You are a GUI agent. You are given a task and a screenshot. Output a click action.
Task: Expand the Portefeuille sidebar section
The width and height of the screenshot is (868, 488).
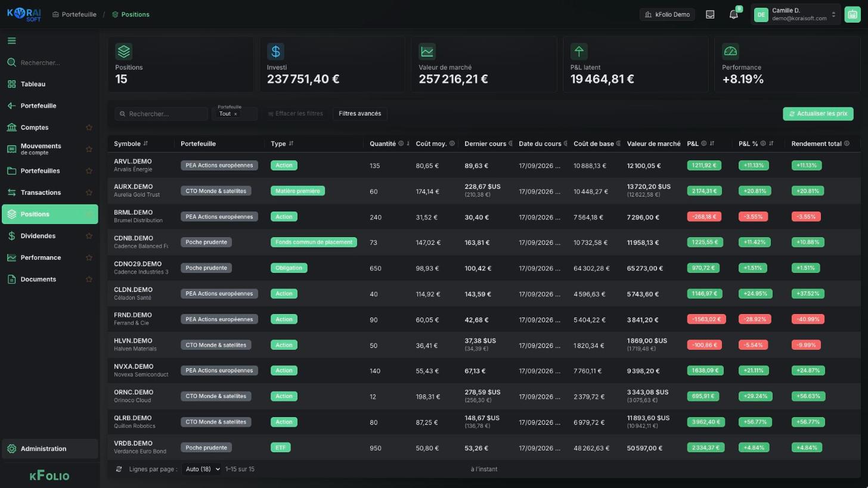tap(49, 106)
